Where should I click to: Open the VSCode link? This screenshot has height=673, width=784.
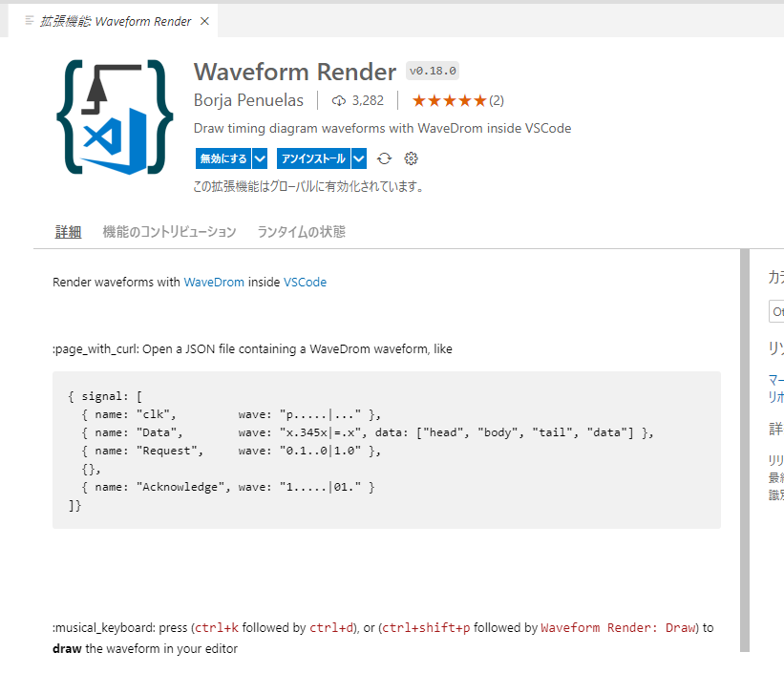coord(305,282)
